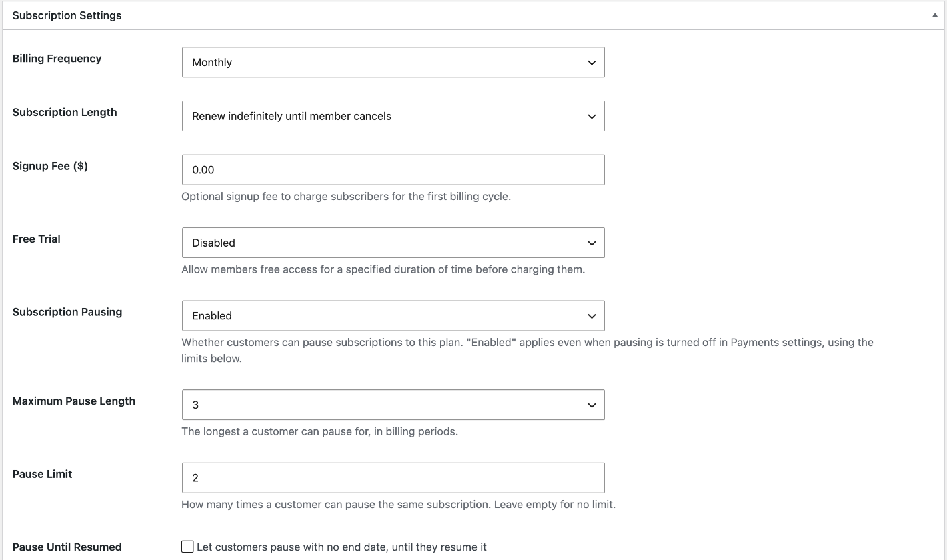This screenshot has width=947, height=560.
Task: Enable the Pause Until Resumed checkbox
Action: 187,547
